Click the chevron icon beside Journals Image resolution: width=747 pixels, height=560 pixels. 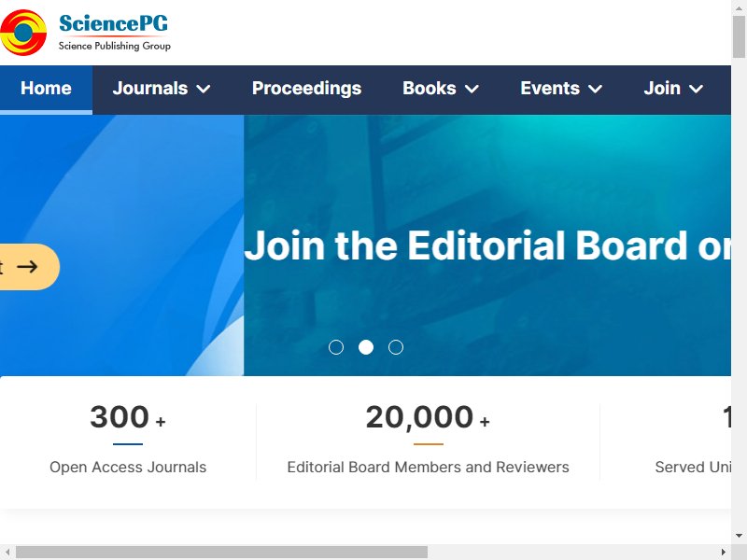click(204, 89)
